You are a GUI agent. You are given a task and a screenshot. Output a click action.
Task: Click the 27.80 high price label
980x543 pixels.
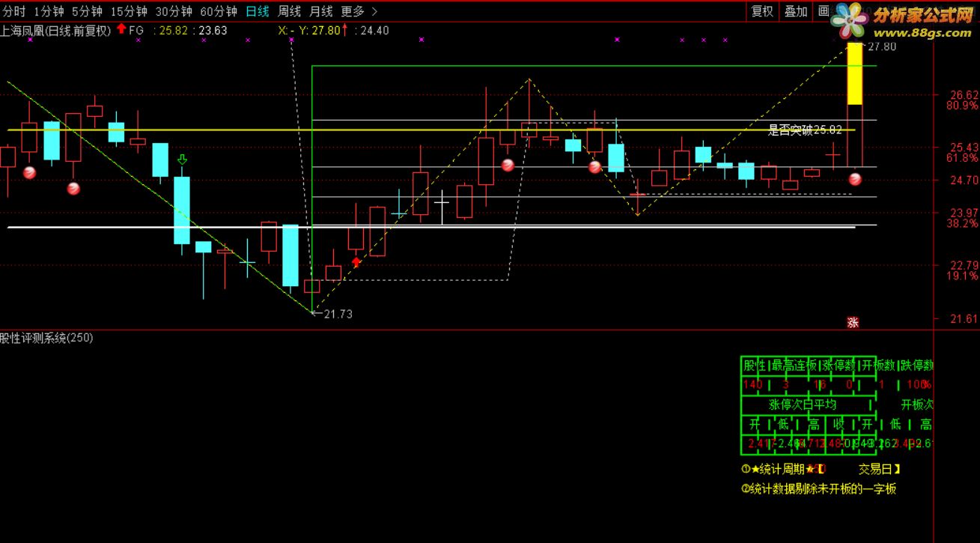pos(881,46)
